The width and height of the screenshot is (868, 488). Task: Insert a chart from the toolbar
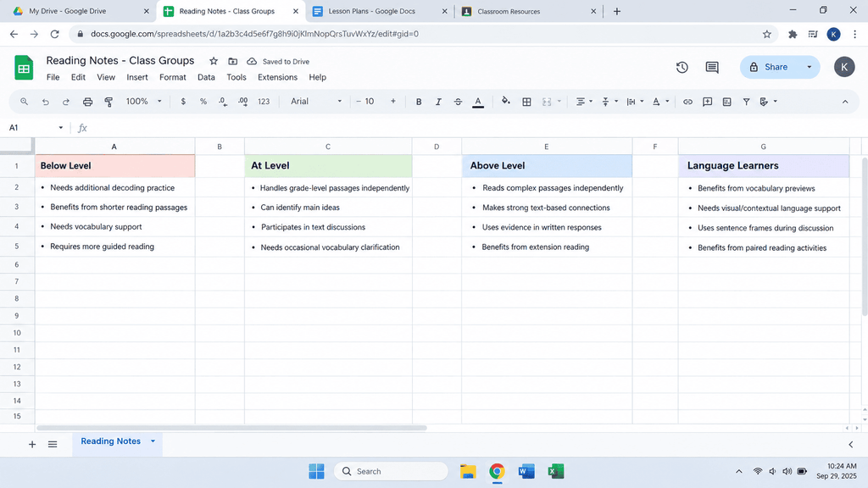726,102
